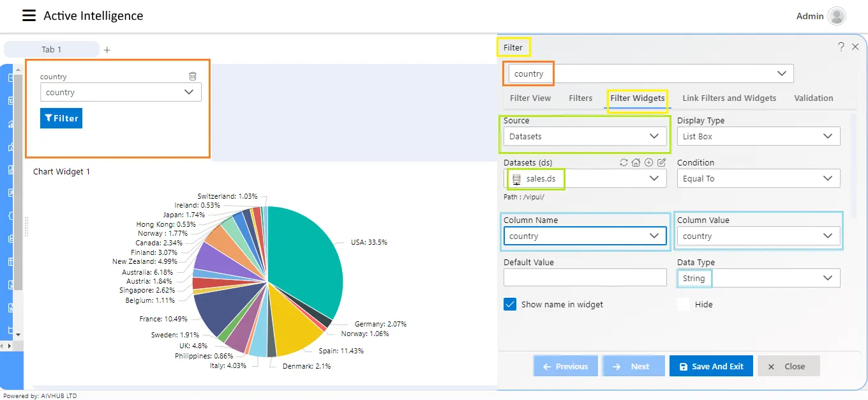Delete the country filter using trash icon
Screen dimensions: 868x400
193,76
